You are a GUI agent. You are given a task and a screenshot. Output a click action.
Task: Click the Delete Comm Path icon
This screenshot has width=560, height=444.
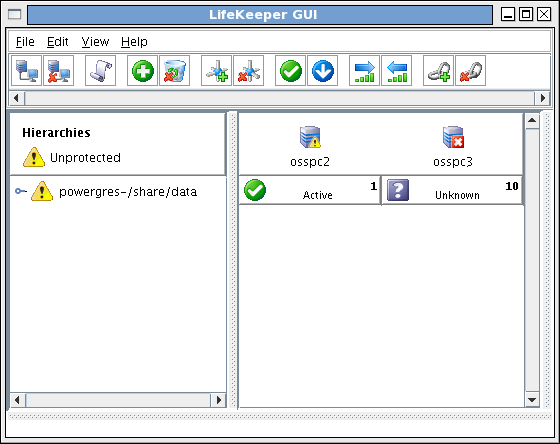249,71
